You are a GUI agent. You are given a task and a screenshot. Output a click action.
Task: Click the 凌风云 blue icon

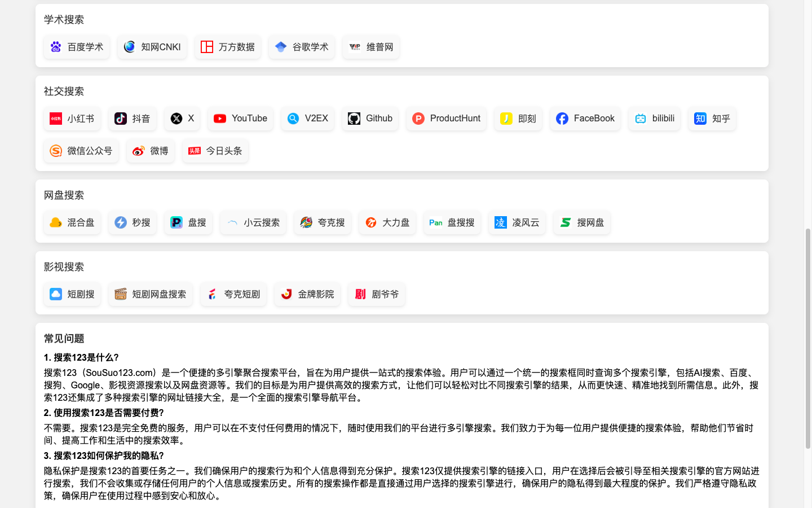point(501,222)
